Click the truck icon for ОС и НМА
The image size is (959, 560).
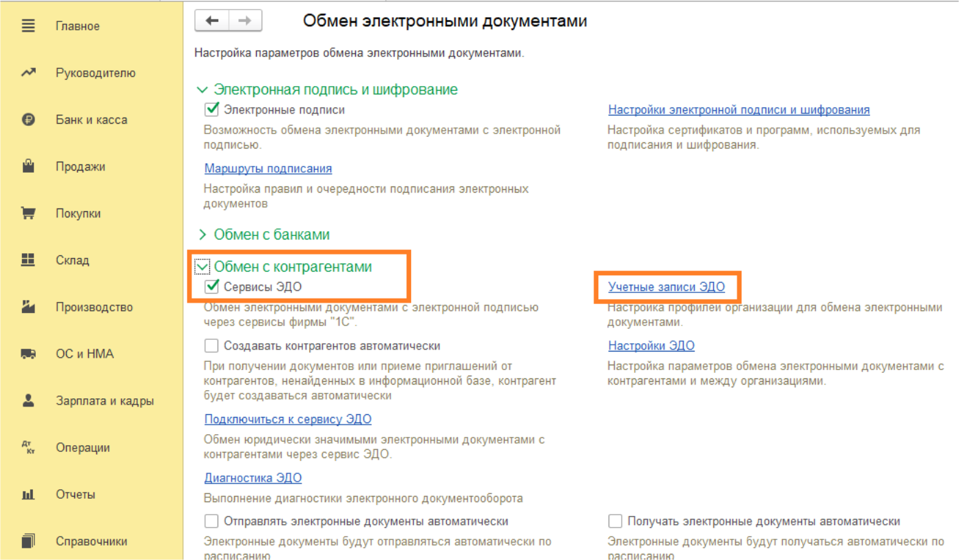coord(28,354)
